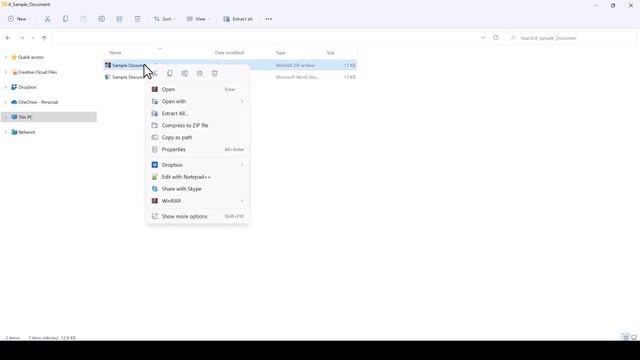
Task: Click Show more options
Action: [x=198, y=216]
